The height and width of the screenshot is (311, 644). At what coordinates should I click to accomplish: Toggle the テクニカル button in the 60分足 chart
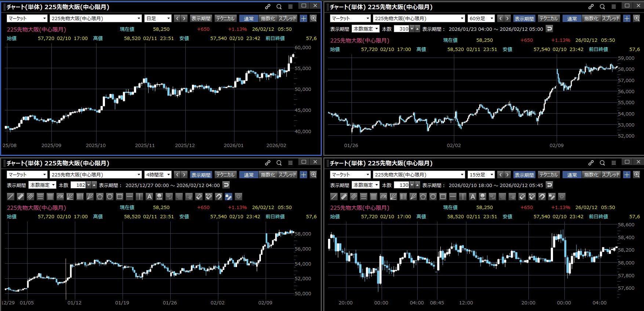tap(548, 18)
